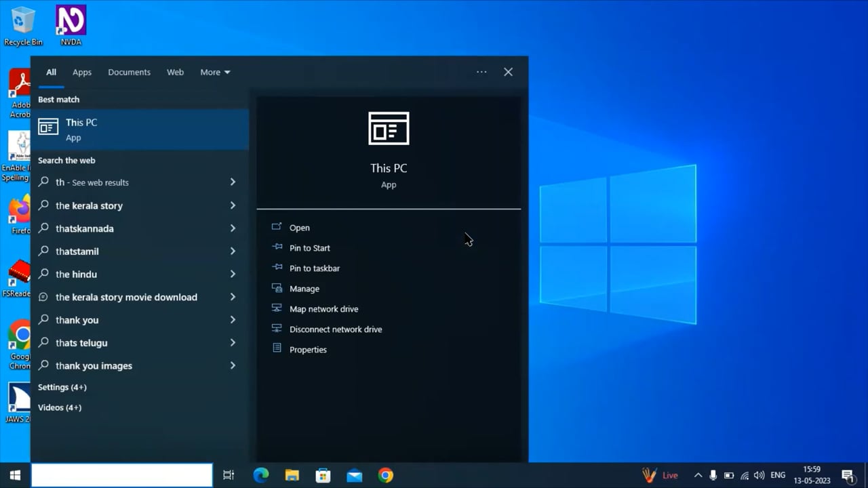The width and height of the screenshot is (868, 488).
Task: Open Task View on the taskbar
Action: (229, 475)
